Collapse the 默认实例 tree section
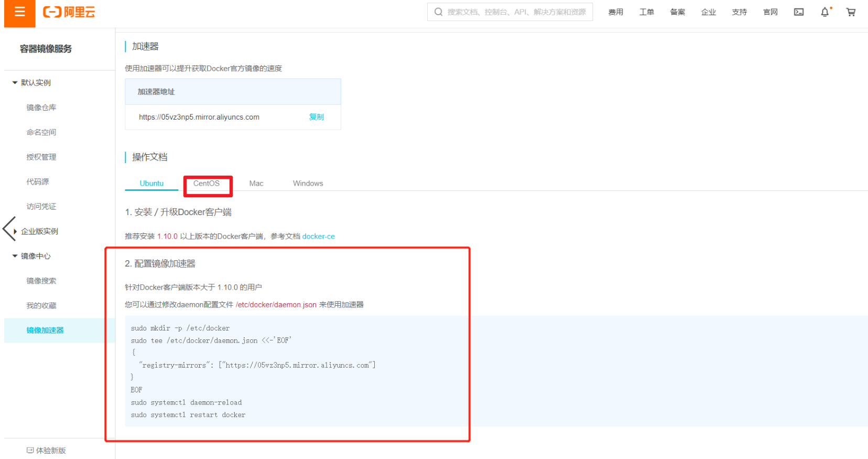Screen dimensions: 868x459 tap(15, 83)
